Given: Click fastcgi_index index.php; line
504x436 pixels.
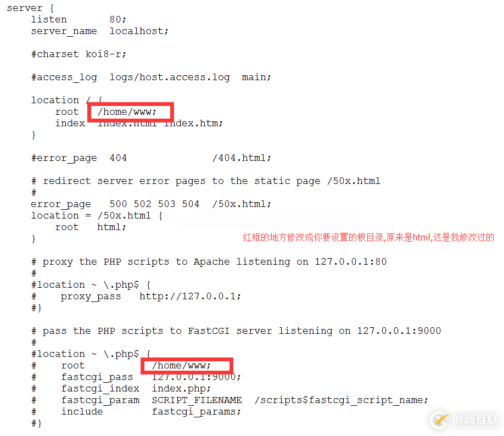Looking at the screenshot, I should pos(136,389).
